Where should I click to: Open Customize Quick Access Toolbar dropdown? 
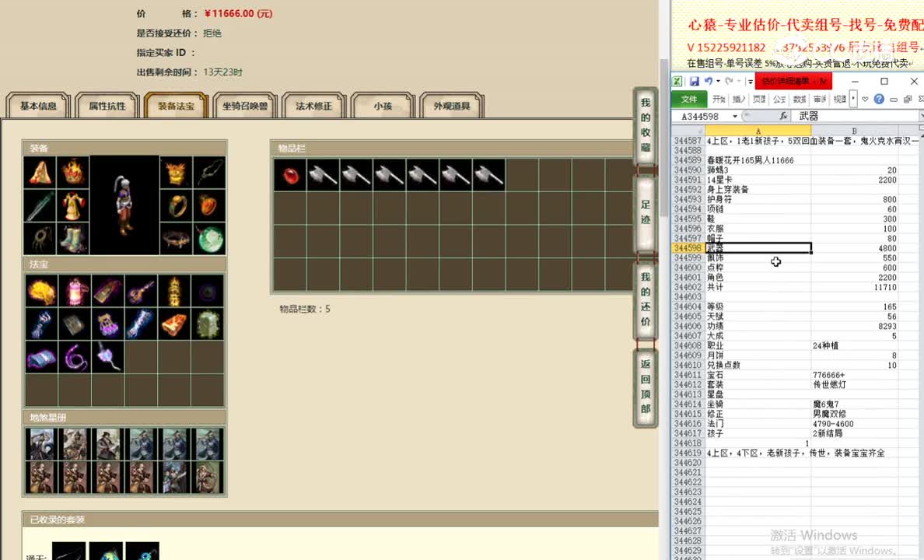coord(750,82)
